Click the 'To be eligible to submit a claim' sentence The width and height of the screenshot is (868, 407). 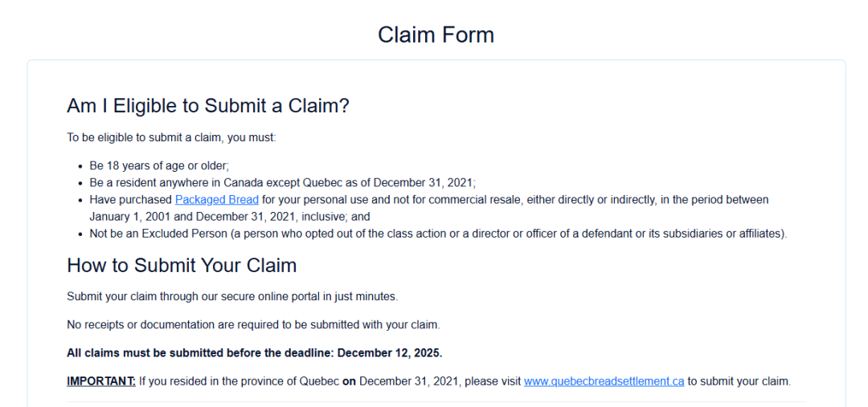[171, 138]
